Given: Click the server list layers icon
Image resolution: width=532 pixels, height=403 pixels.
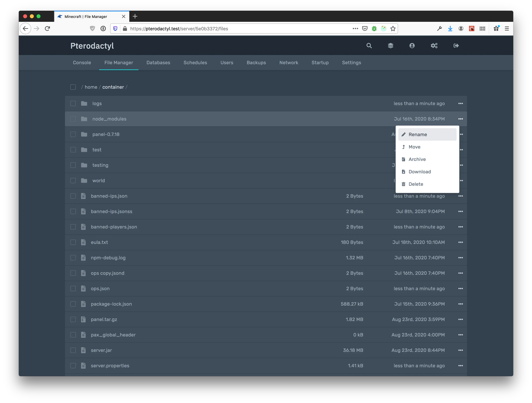Looking at the screenshot, I should 391,45.
